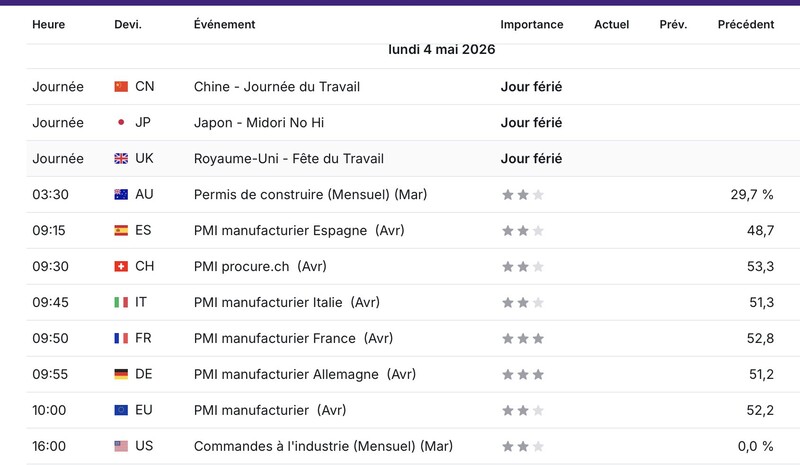The height and width of the screenshot is (465, 800).
Task: Select the Royaume-Uni - Fête du Travail row
Action: point(413,159)
